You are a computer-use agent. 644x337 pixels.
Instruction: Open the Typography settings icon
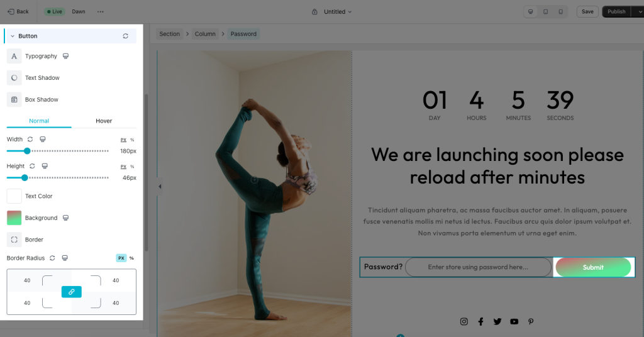click(14, 56)
